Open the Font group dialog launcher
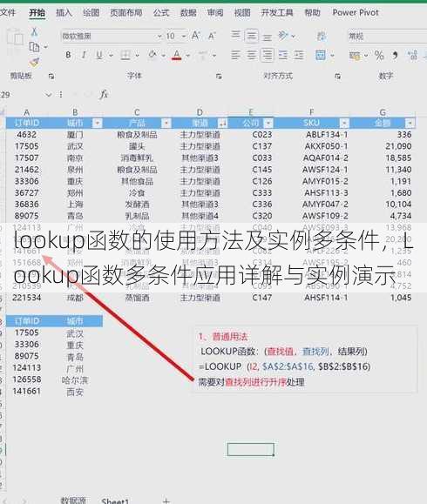Viewport: 427px width, 504px height. (x=219, y=77)
